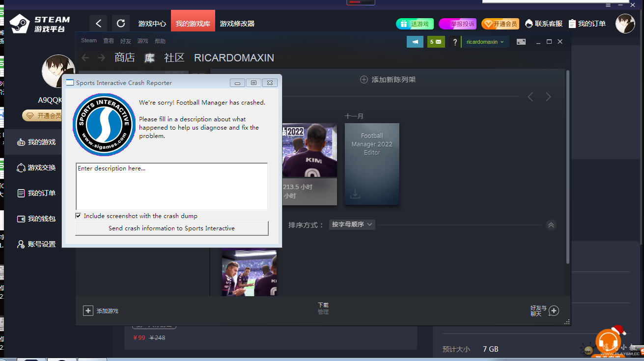Open 我的订单 in the top bar
644x361 pixels.
tap(587, 24)
